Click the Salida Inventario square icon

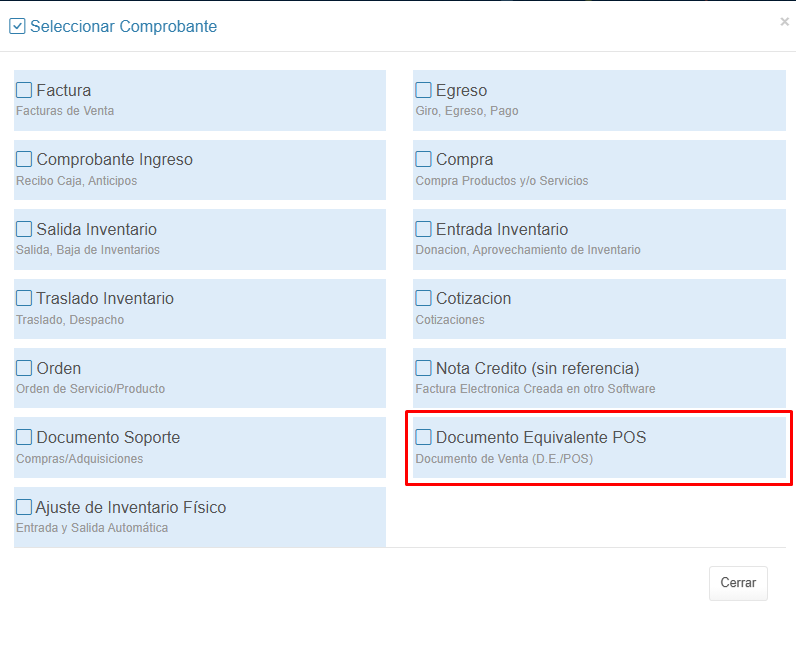[24, 229]
